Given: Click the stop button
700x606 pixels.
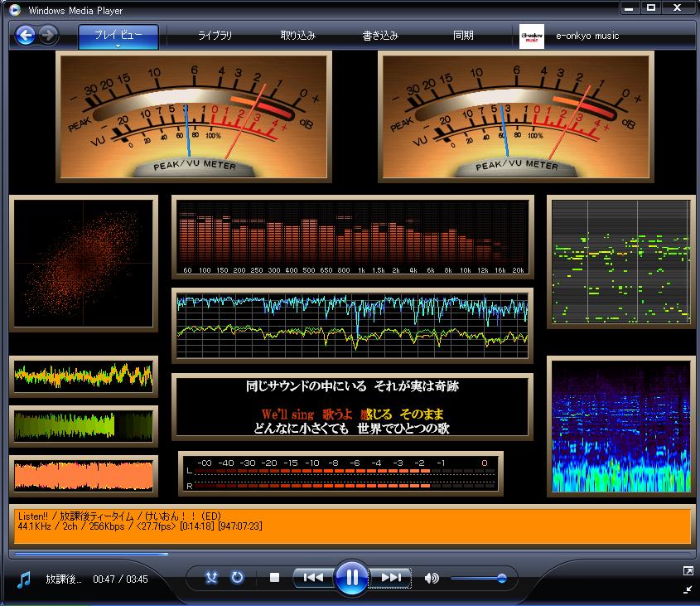Looking at the screenshot, I should pos(275,578).
